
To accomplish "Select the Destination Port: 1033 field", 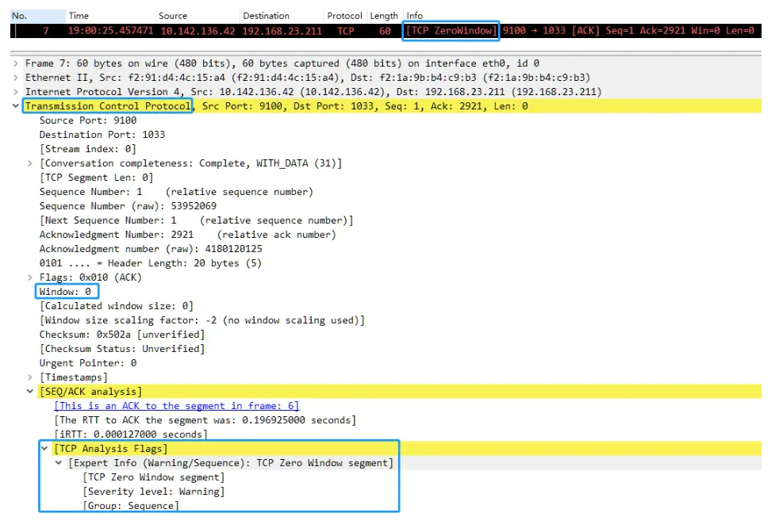I will [102, 135].
